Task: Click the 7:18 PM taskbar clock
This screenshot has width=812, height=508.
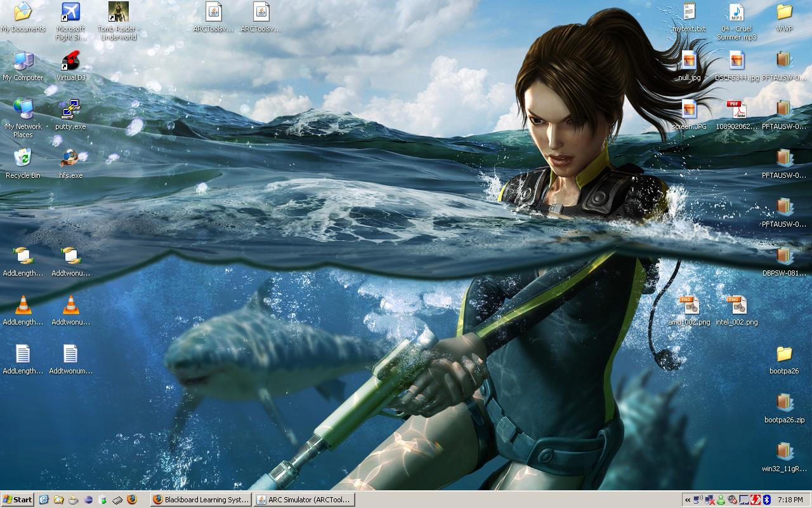Action: [790, 500]
